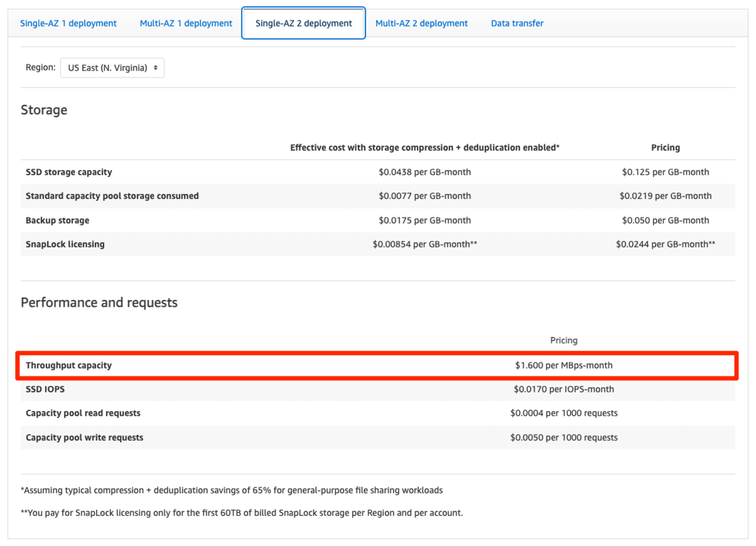Viewport: 756px width, 546px height.
Task: Open the Region dropdown showing US East
Action: click(112, 68)
